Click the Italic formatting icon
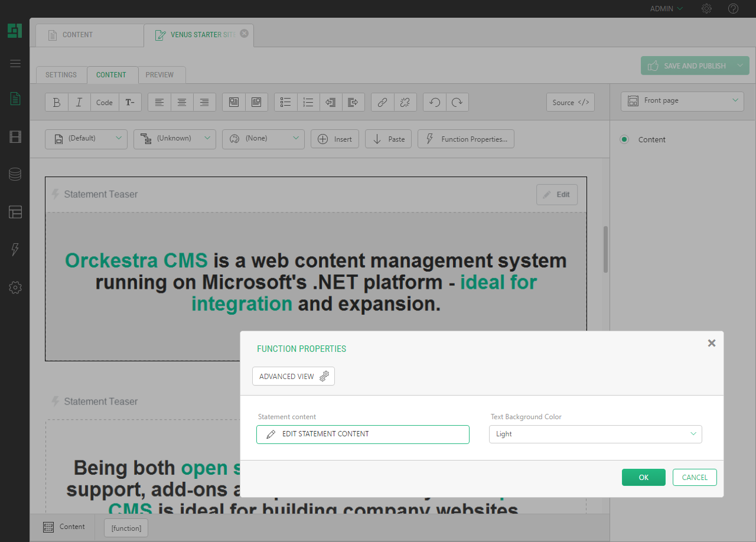 [79, 102]
